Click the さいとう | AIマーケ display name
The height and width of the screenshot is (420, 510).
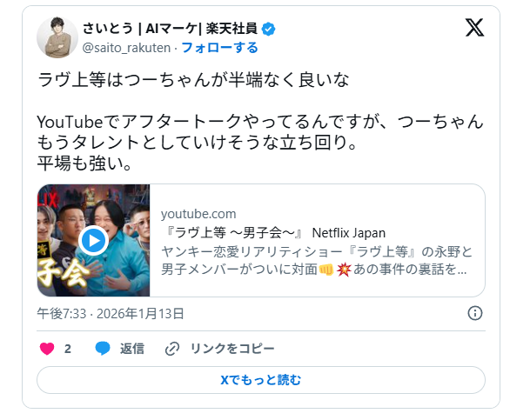point(170,29)
